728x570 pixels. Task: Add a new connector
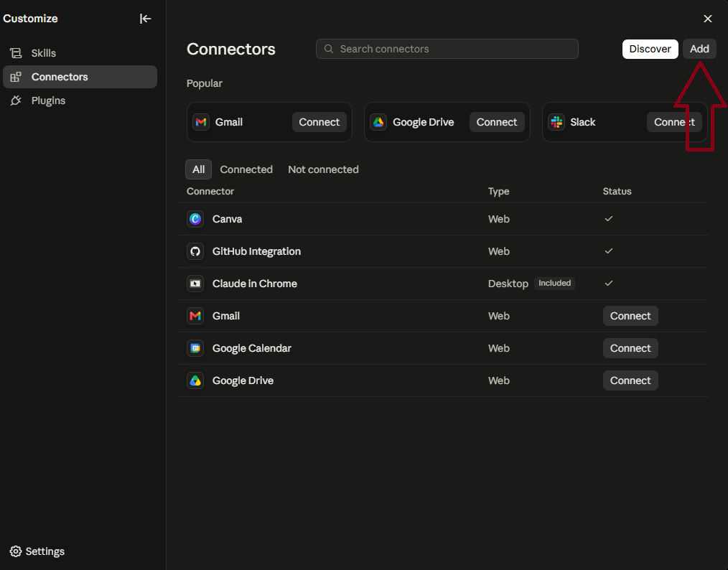pyautogui.click(x=699, y=49)
